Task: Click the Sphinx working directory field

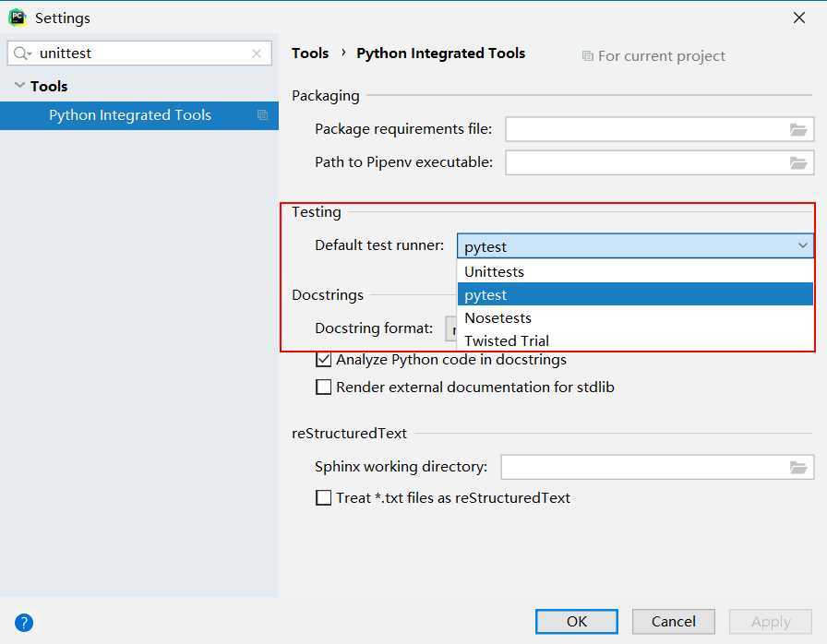Action: (x=658, y=467)
